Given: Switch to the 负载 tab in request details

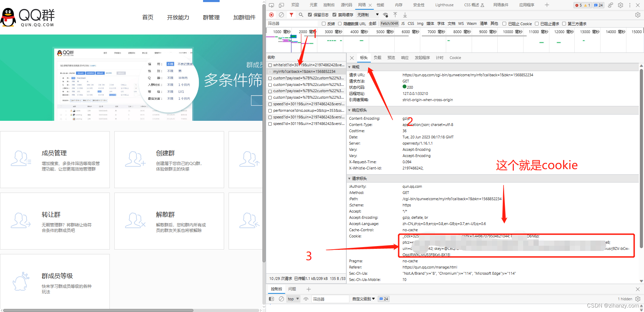Looking at the screenshot, I should click(x=377, y=58).
